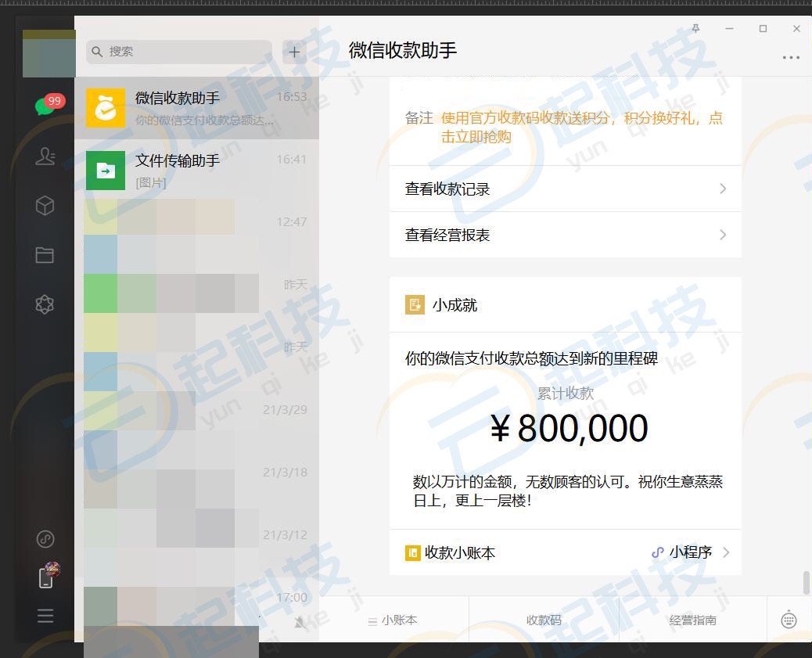The height and width of the screenshot is (658, 812).
Task: Open the 收款码 bottom menu item
Action: 544,620
